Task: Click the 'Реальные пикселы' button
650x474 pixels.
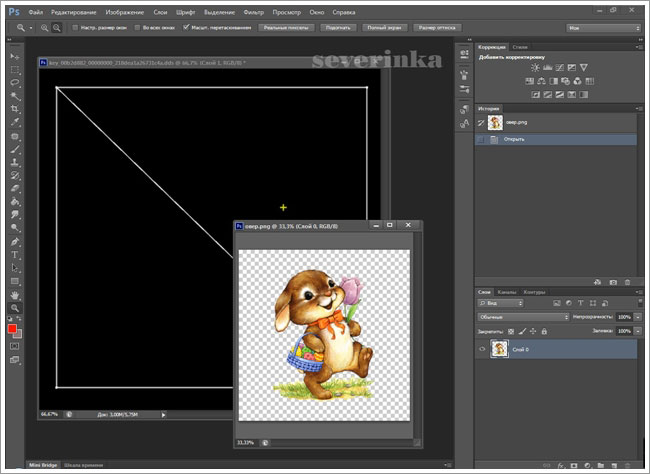Action: (x=286, y=28)
